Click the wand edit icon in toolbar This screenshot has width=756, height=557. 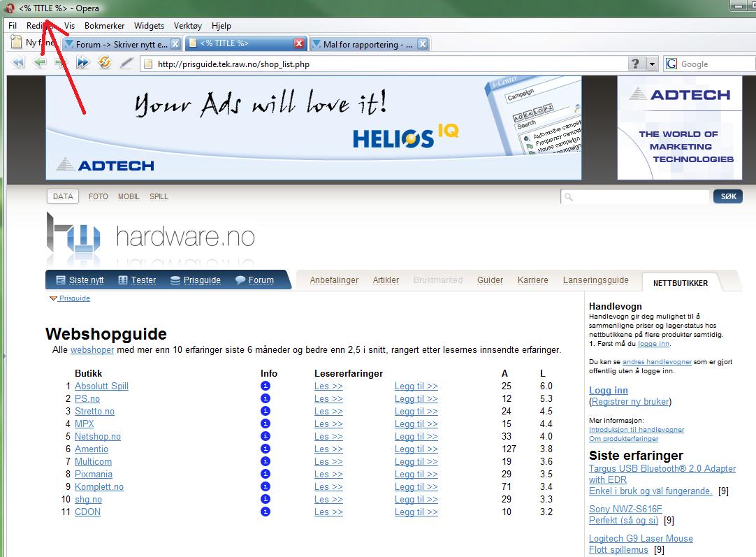pos(126,63)
